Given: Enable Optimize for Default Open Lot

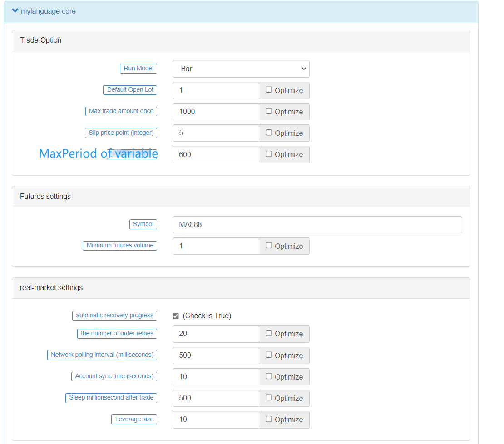Looking at the screenshot, I should tap(268, 90).
